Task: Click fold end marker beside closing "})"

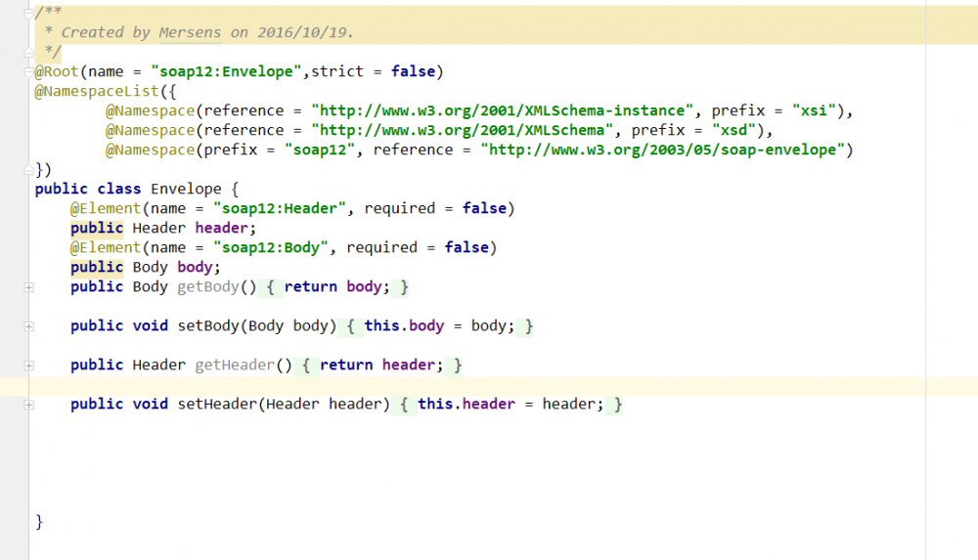Action: coord(28,170)
